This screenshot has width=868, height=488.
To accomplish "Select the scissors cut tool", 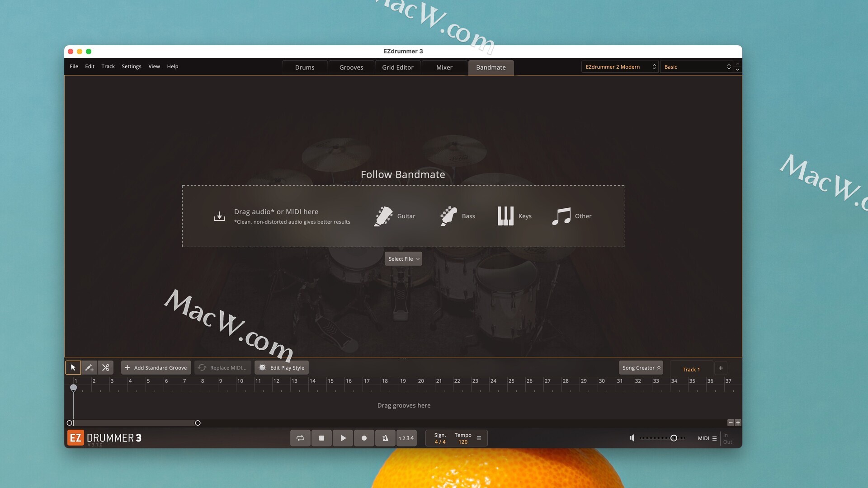I will [105, 368].
